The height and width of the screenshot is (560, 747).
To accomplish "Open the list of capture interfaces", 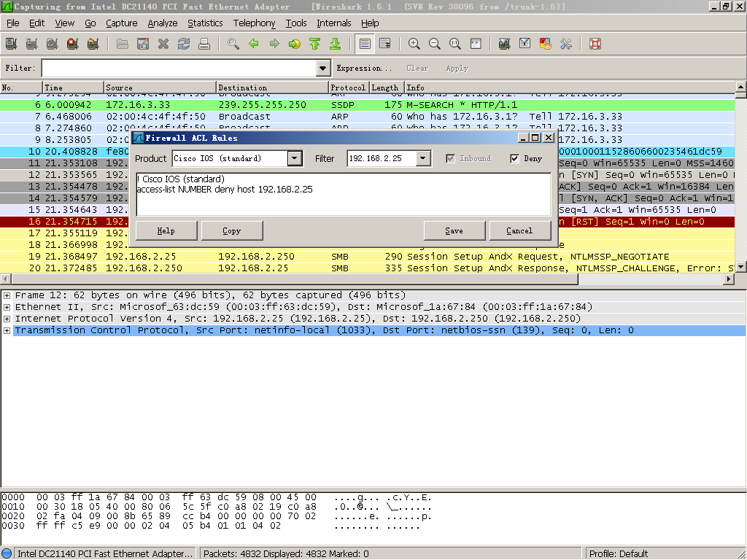I will (11, 44).
